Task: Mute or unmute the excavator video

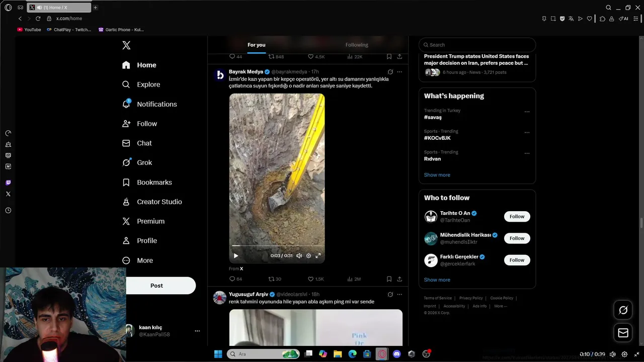Action: [x=299, y=255]
